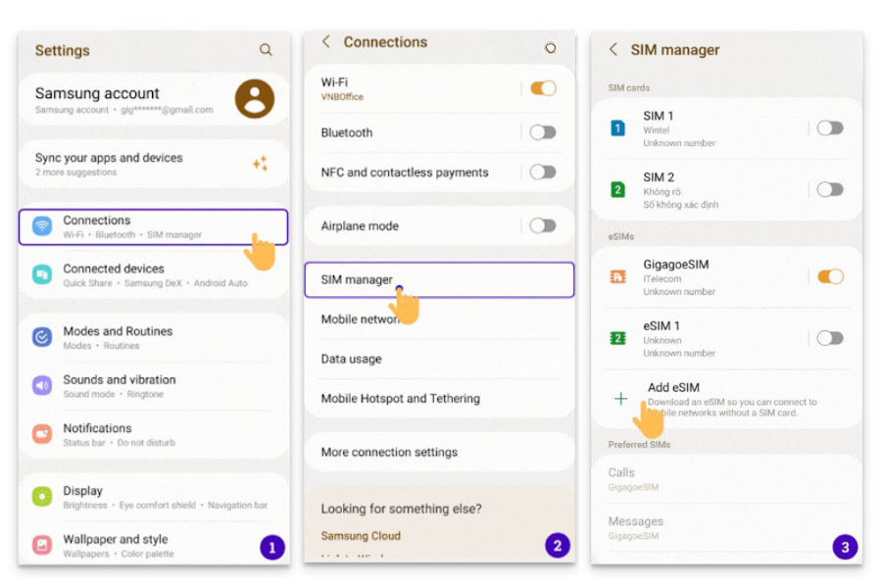This screenshot has width=882, height=588.
Task: Open the SIM manager menu item
Action: point(439,279)
